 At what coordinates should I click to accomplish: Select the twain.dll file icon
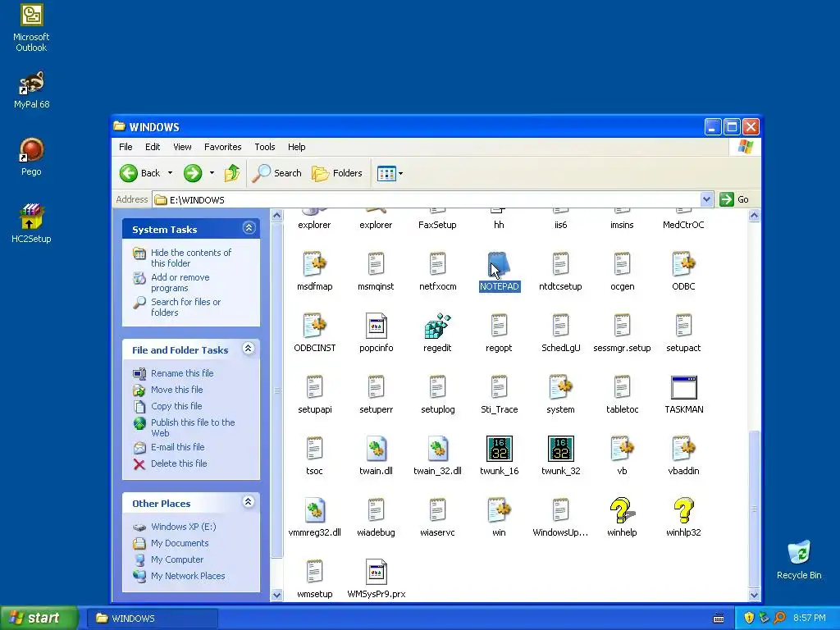click(376, 449)
